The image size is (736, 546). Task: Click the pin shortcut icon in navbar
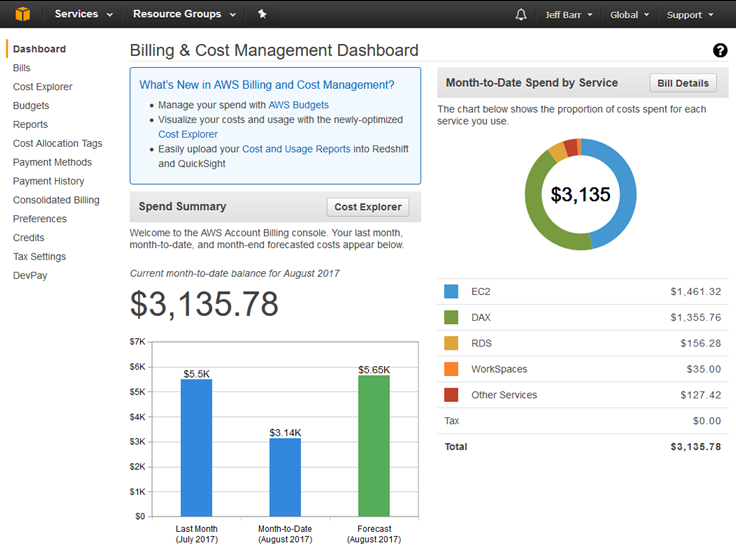(262, 14)
